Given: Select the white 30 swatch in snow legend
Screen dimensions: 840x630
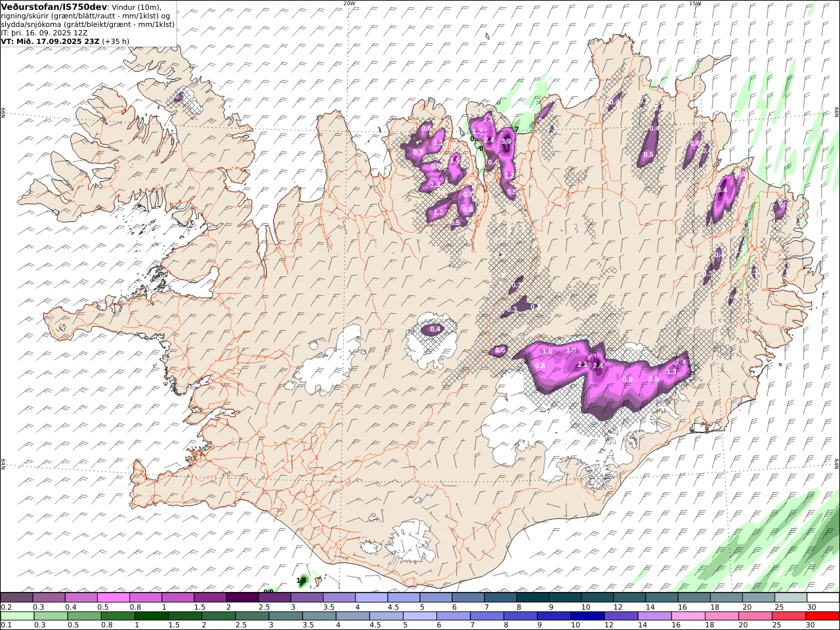Looking at the screenshot, I should pos(823,597).
